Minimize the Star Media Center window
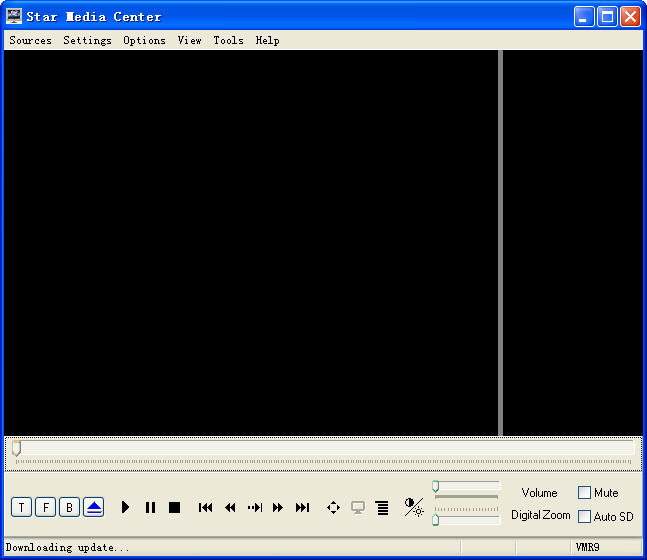Image resolution: width=647 pixels, height=560 pixels. tap(584, 17)
